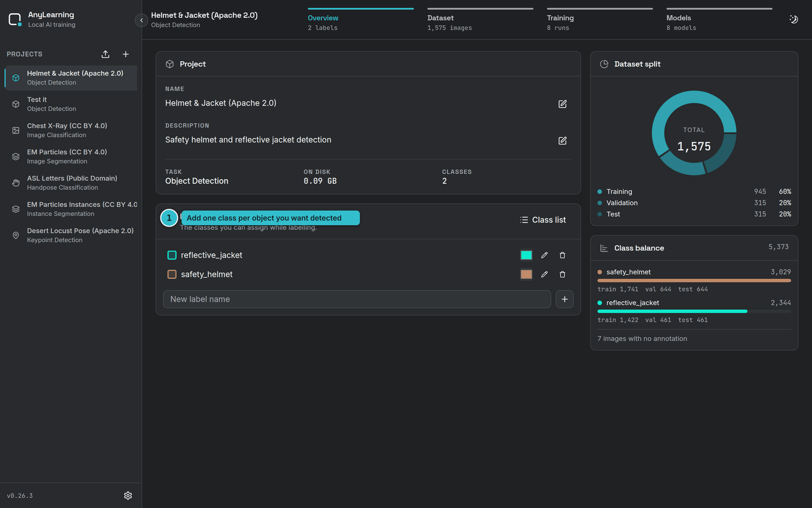This screenshot has width=812, height=508.
Task: Click the plus button to add label
Action: click(x=565, y=299)
